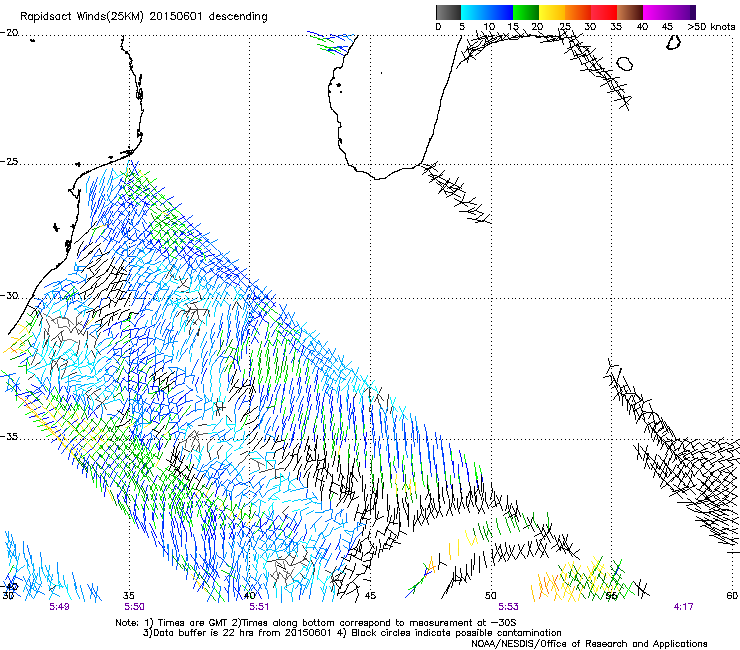
Task: Click the dark purple 45–50 legend swatch
Action: [x=682, y=12]
